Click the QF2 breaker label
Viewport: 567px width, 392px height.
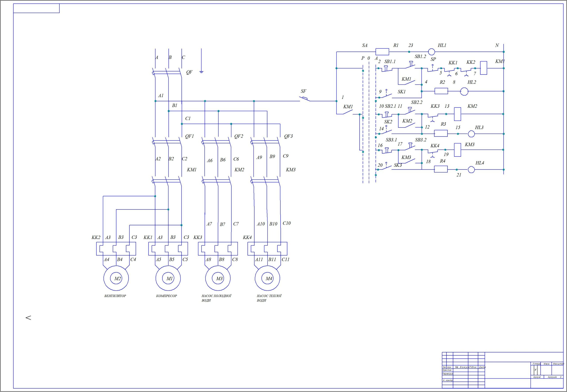[239, 136]
